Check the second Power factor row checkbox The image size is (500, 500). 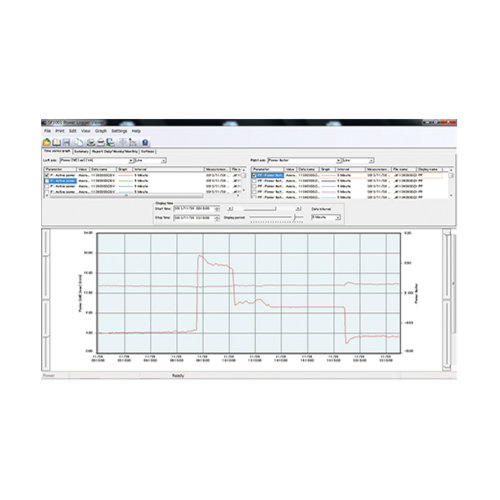coord(254,181)
